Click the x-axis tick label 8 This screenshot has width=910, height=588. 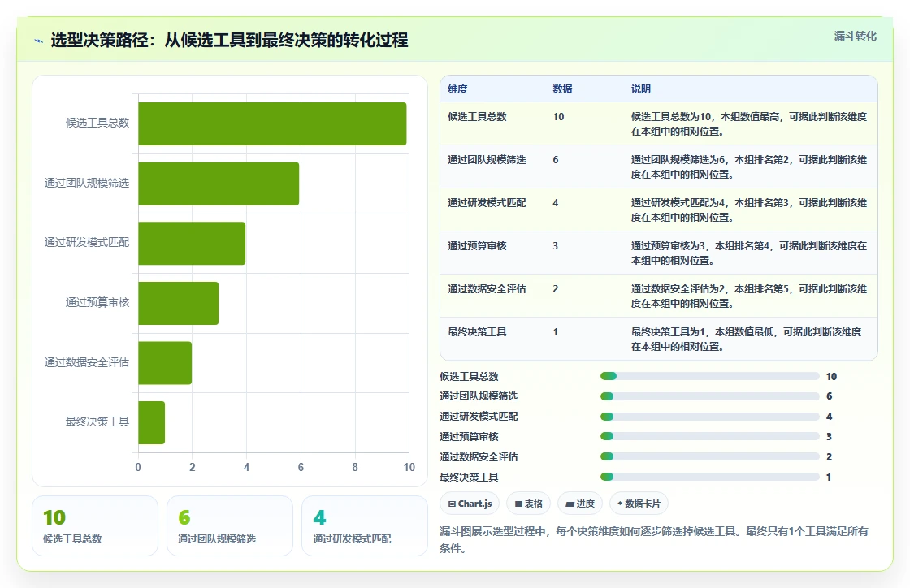(355, 467)
